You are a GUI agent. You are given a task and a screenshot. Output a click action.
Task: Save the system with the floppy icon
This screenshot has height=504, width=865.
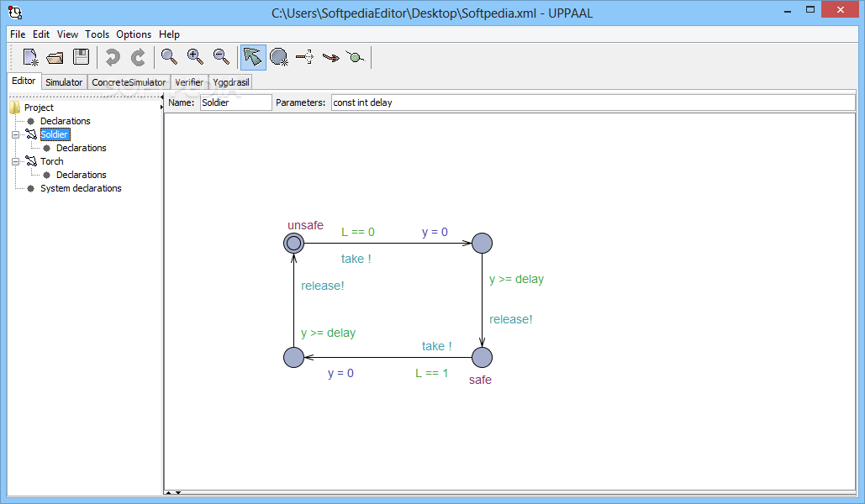pyautogui.click(x=81, y=57)
